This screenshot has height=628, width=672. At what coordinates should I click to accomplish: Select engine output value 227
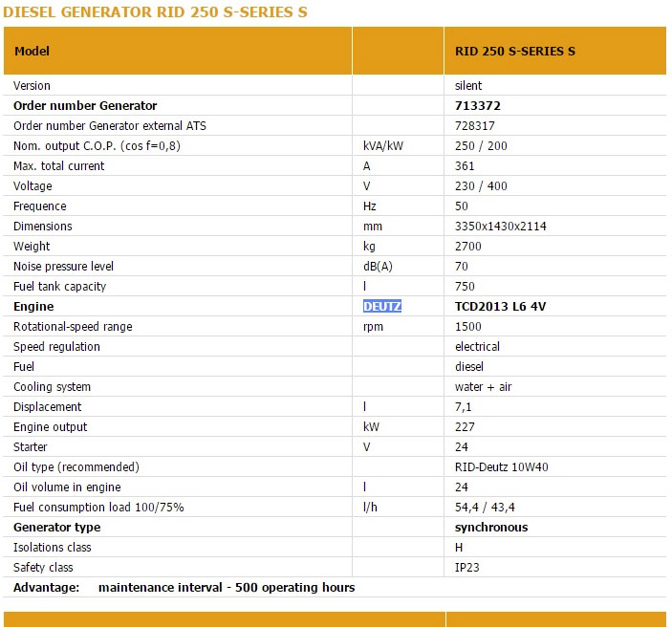click(465, 427)
